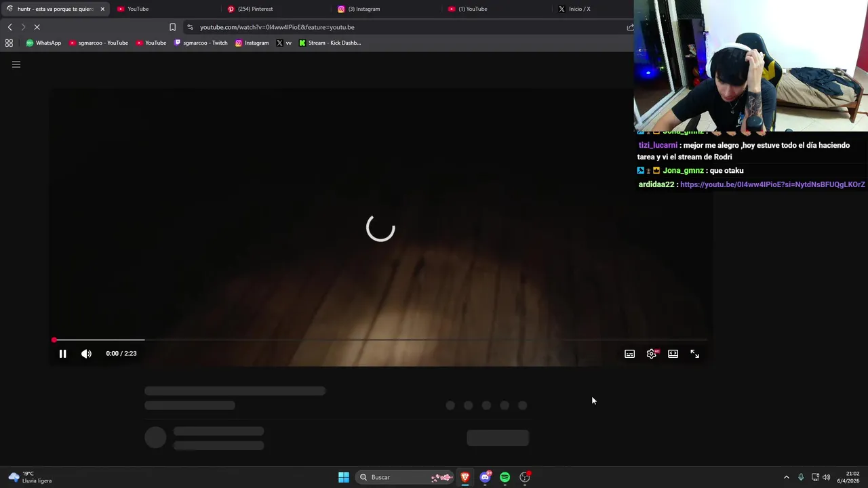Enter fullscreen on the video player

(x=694, y=354)
